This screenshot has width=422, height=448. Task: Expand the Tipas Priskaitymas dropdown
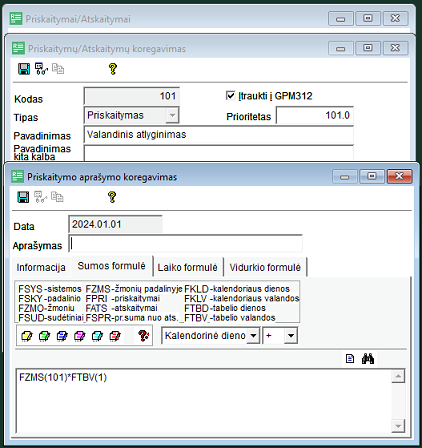coord(172,115)
